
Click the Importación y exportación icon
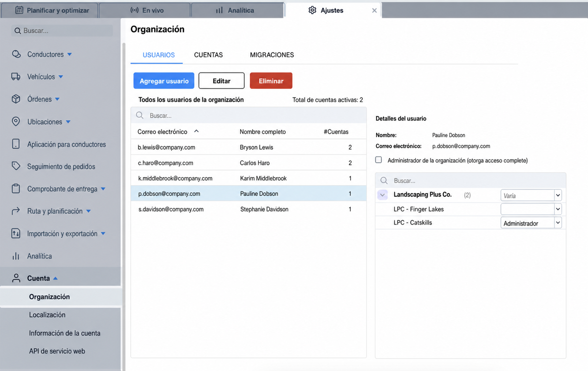click(16, 233)
